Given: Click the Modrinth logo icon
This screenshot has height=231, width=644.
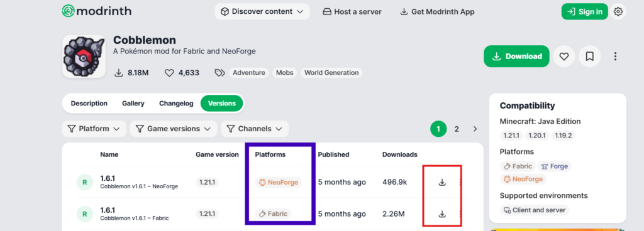Looking at the screenshot, I should click(68, 11).
